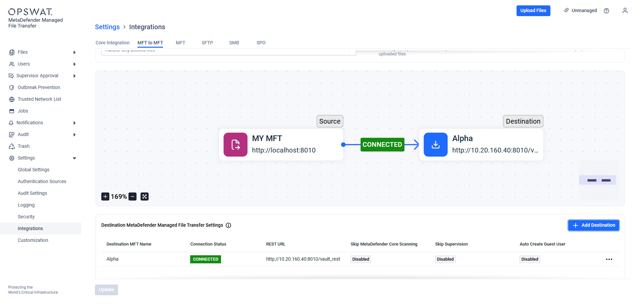Viewport: 644px width, 306px height.
Task: Click the Users sidebar icon
Action: (12, 64)
